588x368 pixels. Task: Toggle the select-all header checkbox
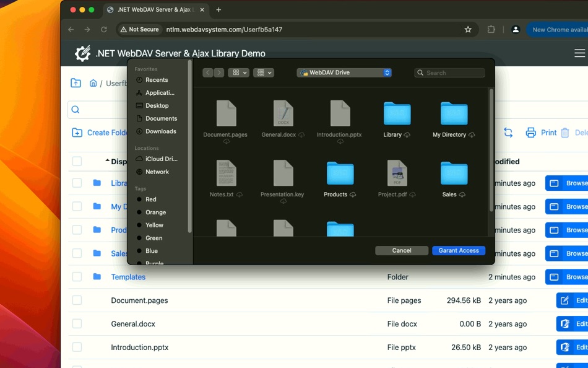[x=77, y=161]
